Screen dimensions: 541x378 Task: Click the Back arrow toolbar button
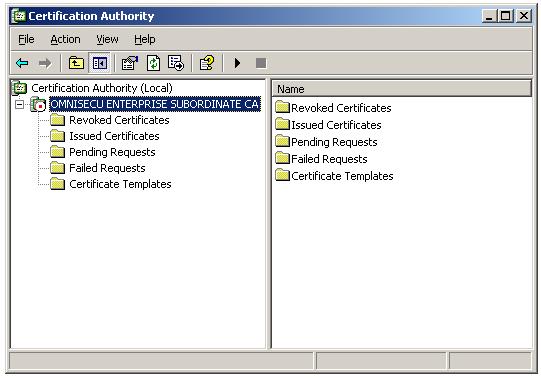click(22, 63)
